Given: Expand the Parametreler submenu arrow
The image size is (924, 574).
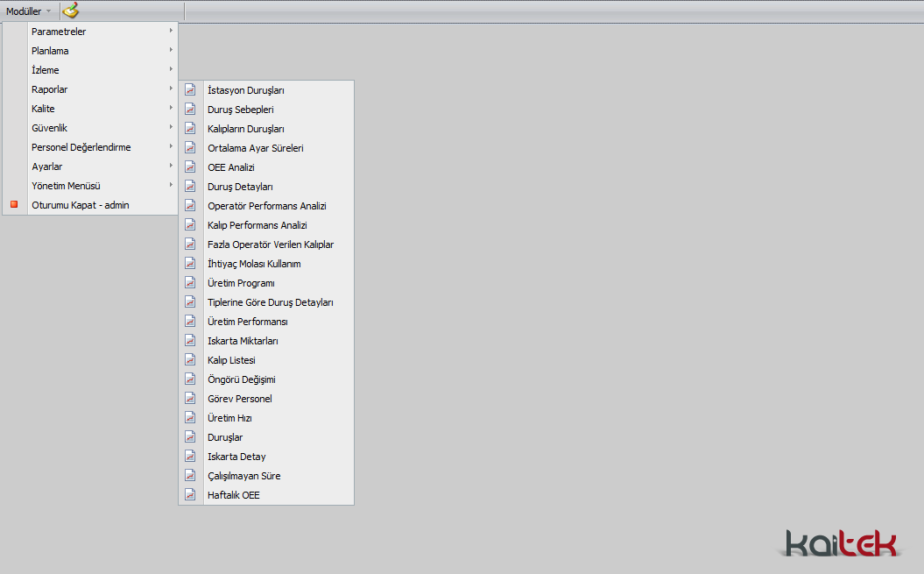Looking at the screenshot, I should coord(171,32).
